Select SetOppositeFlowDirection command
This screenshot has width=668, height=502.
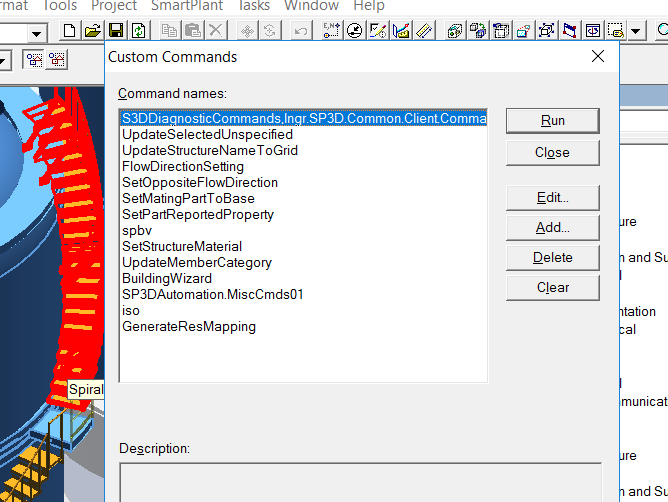coord(303,182)
